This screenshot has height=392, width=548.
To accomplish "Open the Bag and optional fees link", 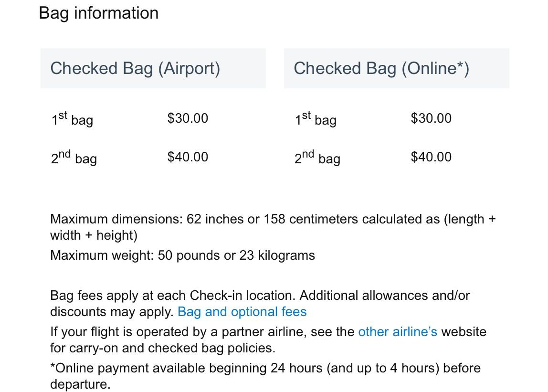I will (x=242, y=312).
